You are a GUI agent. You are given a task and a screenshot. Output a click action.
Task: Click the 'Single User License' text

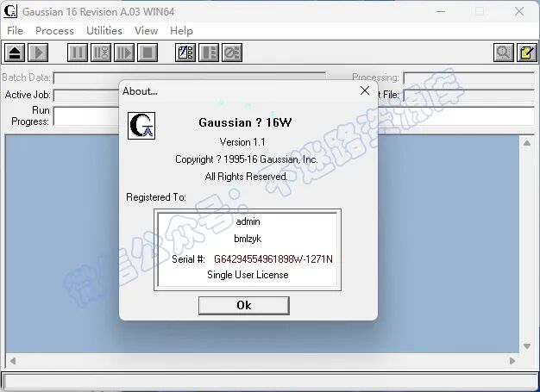pos(248,275)
